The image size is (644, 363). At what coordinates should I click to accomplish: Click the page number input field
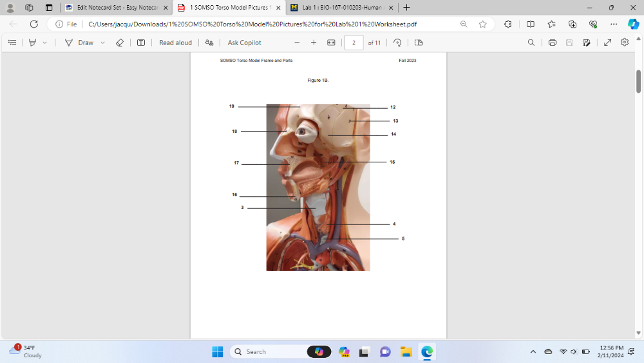(x=354, y=43)
